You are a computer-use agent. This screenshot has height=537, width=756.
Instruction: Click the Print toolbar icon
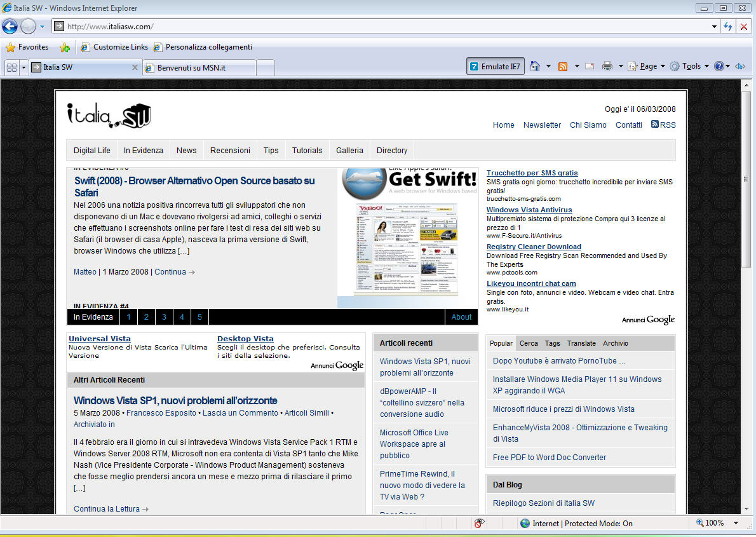[x=607, y=67]
